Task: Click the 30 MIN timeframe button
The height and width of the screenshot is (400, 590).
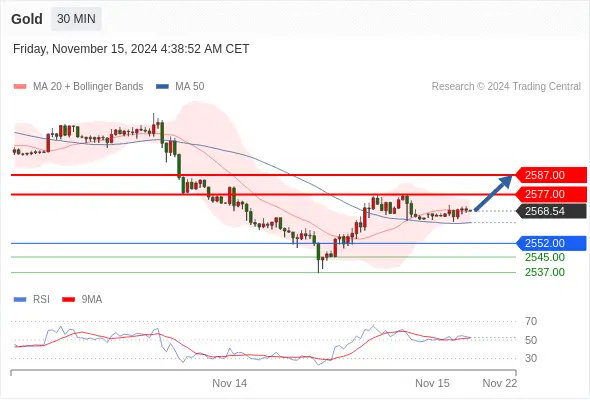Action: tap(76, 19)
